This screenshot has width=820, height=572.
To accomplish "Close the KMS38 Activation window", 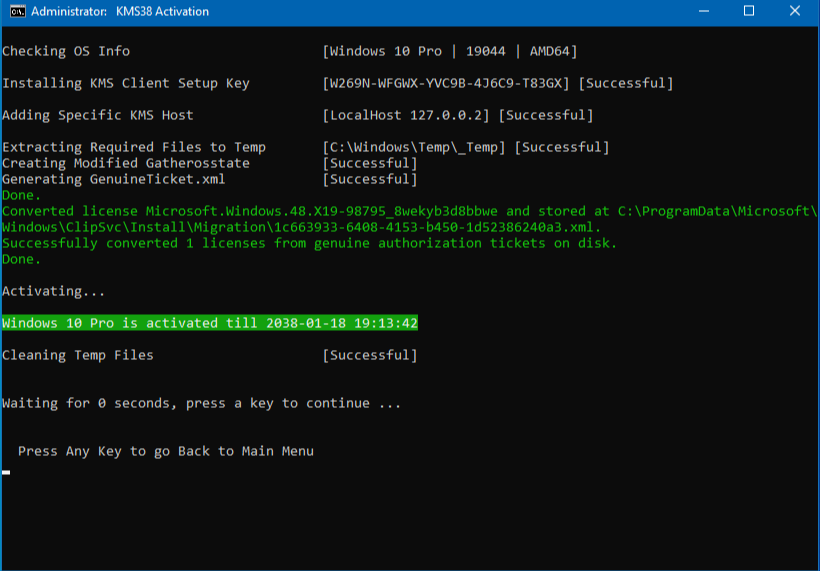I will click(x=795, y=11).
